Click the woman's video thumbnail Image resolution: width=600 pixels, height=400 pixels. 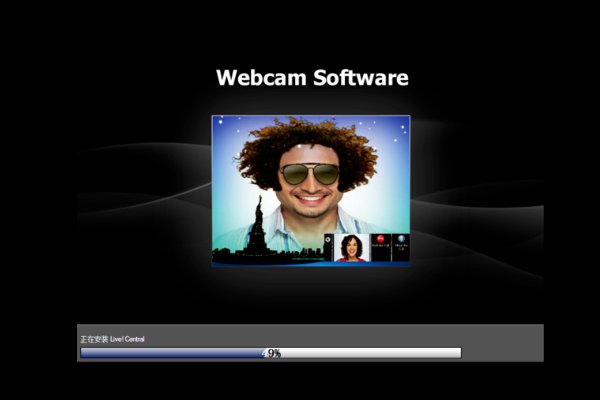[x=352, y=247]
